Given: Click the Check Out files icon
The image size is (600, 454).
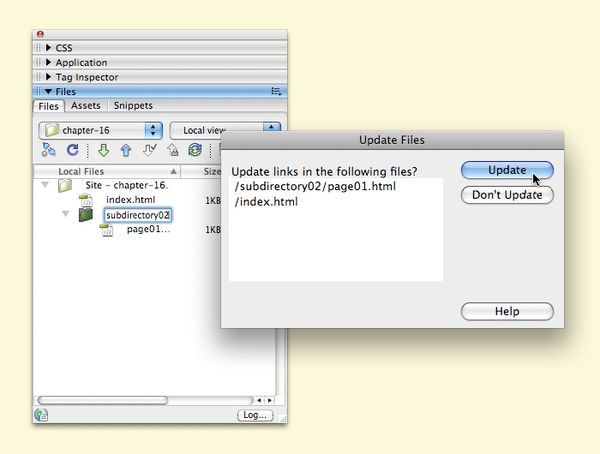Looking at the screenshot, I should click(149, 151).
